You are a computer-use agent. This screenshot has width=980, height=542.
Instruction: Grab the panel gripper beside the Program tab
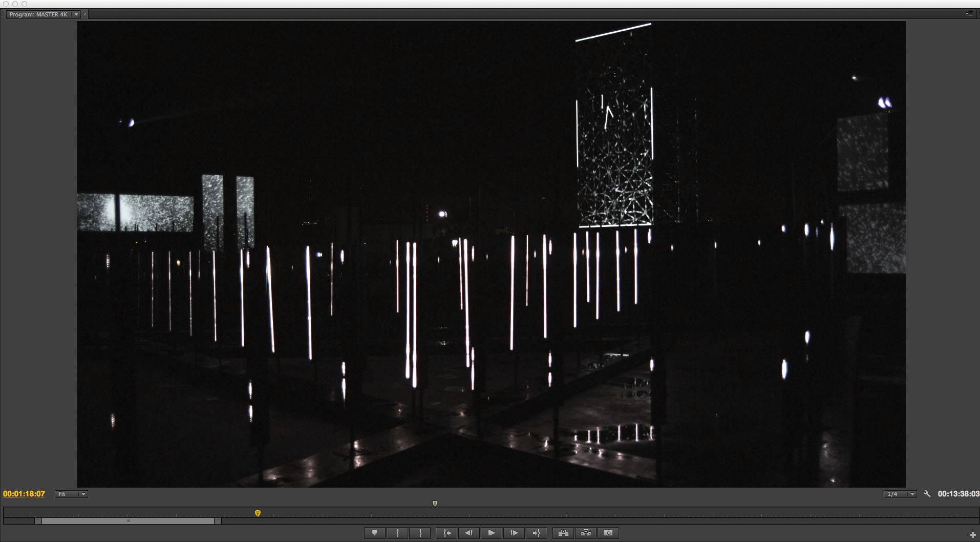[3, 14]
